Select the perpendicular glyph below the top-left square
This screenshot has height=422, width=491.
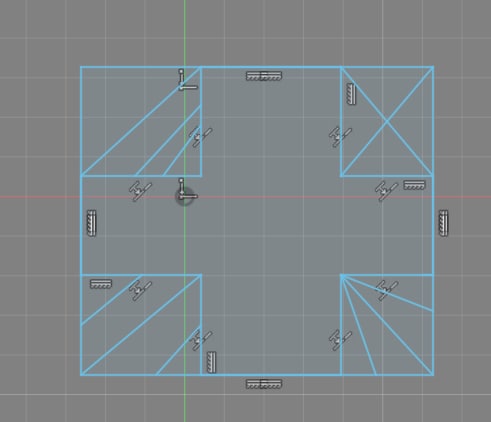pyautogui.click(x=140, y=191)
